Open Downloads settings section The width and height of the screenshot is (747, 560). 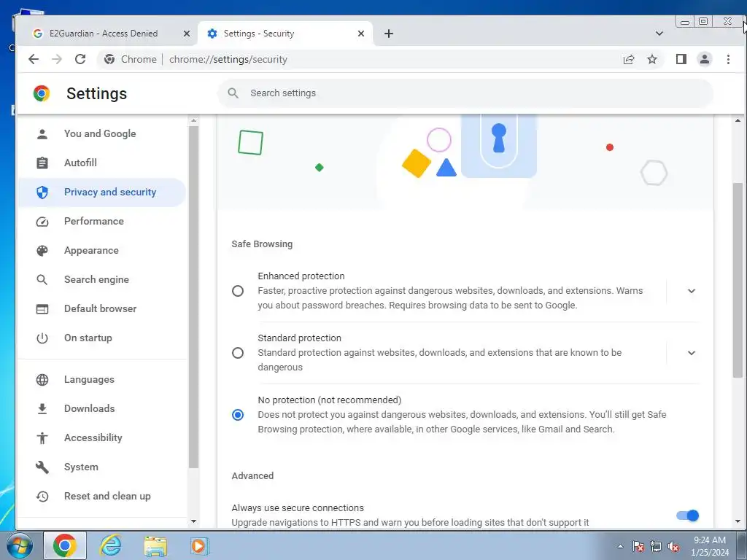tap(101, 408)
